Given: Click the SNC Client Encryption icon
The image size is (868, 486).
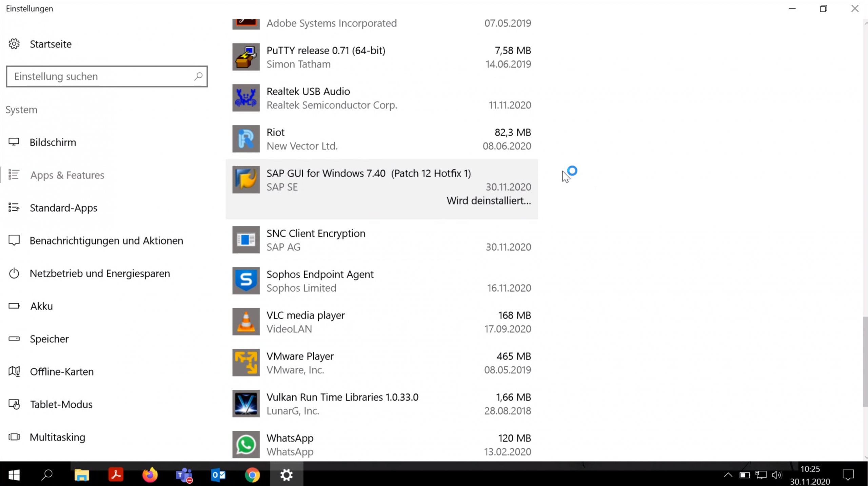Looking at the screenshot, I should (246, 240).
